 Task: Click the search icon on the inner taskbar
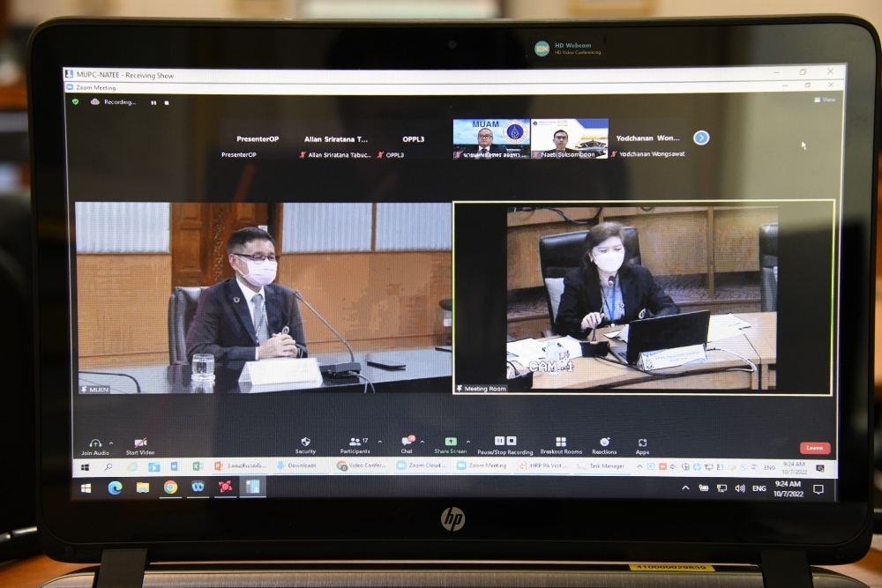tap(108, 467)
